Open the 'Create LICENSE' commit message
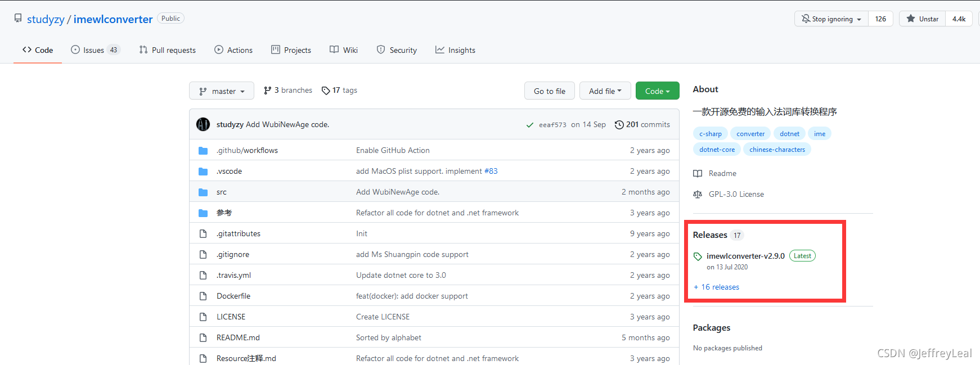 383,317
